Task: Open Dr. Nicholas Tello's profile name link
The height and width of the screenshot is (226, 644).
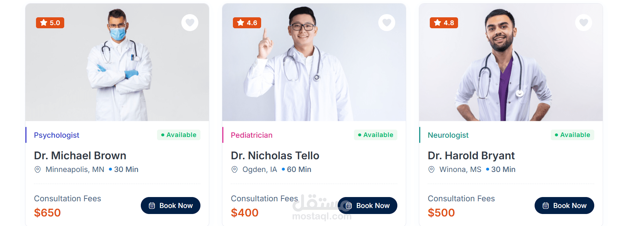Action: tap(275, 155)
